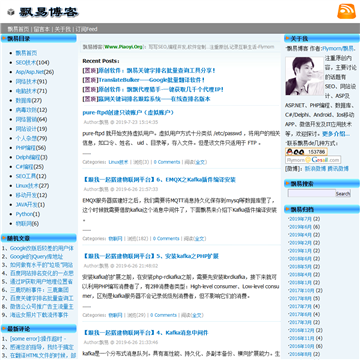The image size is (360, 360).
Task: Open the 个人杂想 category (79)
Action: tap(26, 138)
